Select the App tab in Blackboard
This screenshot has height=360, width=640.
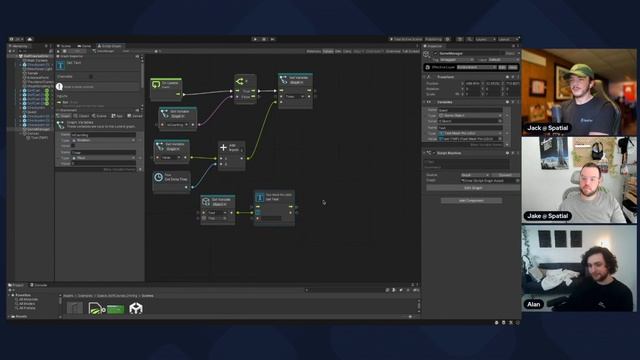pos(117,116)
